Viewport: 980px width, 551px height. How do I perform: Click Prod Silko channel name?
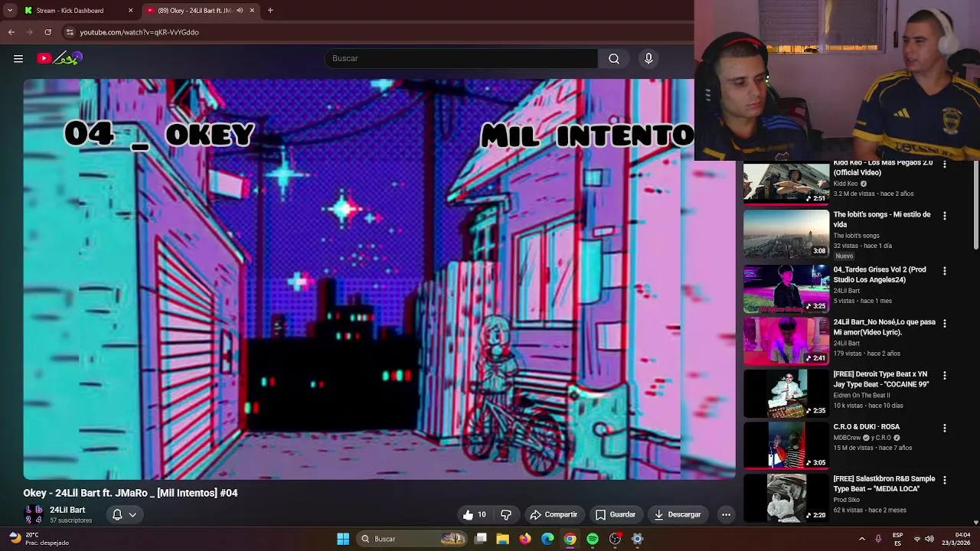point(847,500)
